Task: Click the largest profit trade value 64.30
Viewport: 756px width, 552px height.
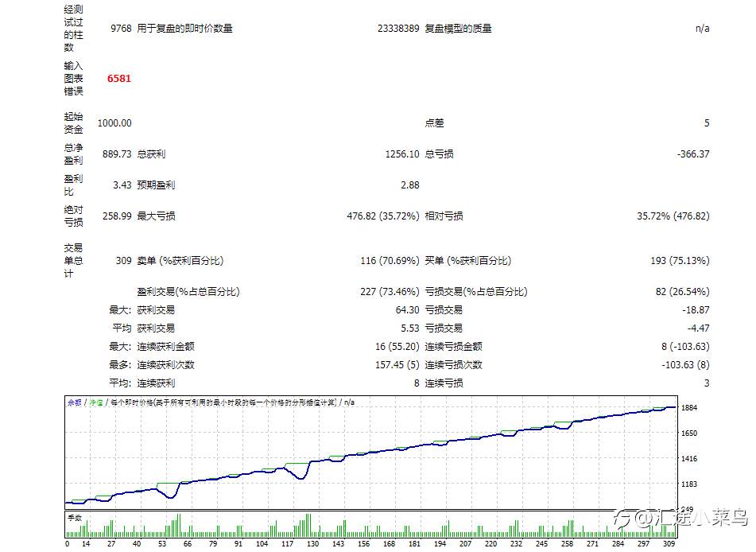Action: (407, 309)
